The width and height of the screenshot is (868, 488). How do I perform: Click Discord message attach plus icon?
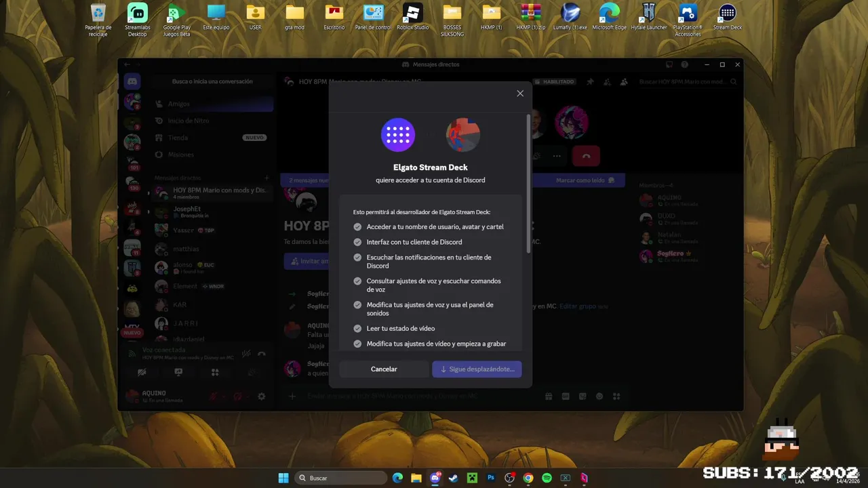pyautogui.click(x=292, y=396)
